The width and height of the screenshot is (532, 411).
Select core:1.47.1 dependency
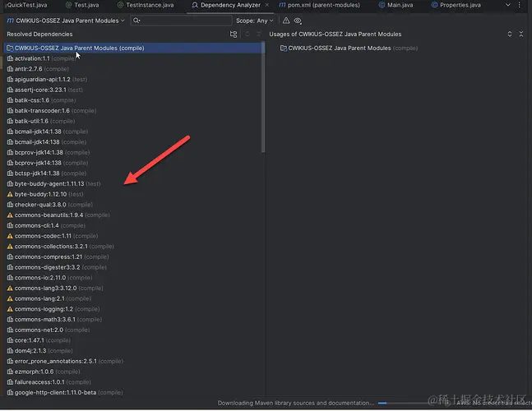point(39,340)
